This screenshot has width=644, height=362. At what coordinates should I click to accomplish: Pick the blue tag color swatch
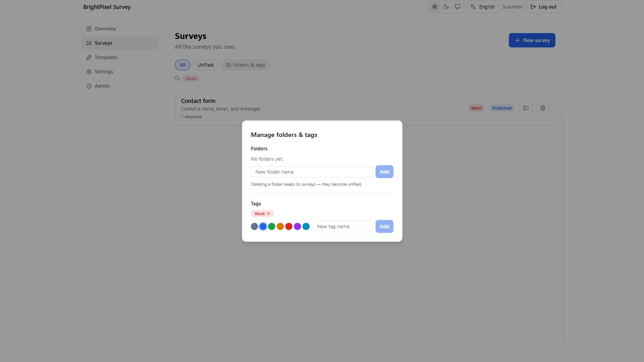coord(263,226)
